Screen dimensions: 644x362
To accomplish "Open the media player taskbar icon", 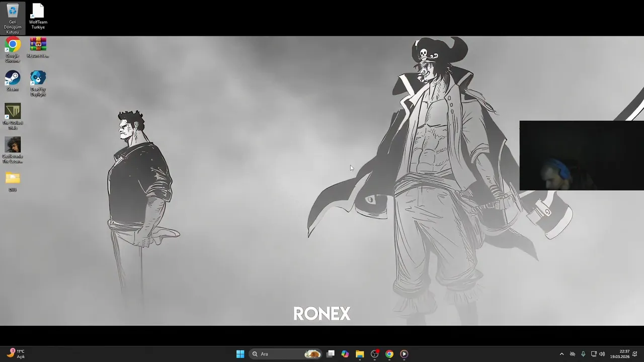I will (x=404, y=354).
